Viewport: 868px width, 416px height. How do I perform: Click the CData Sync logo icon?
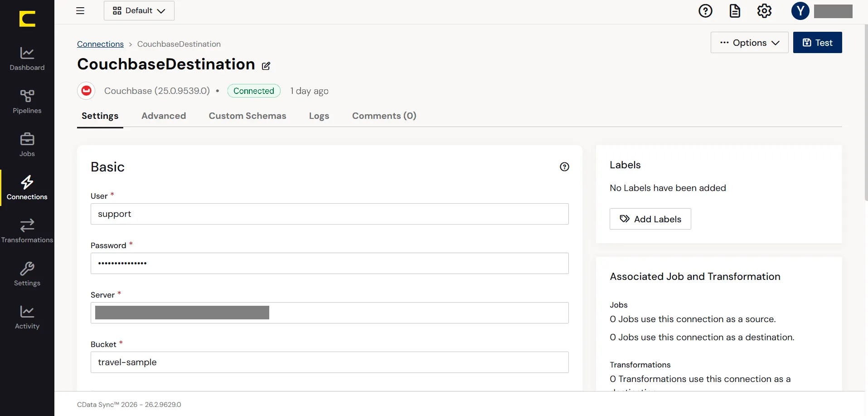click(x=27, y=19)
